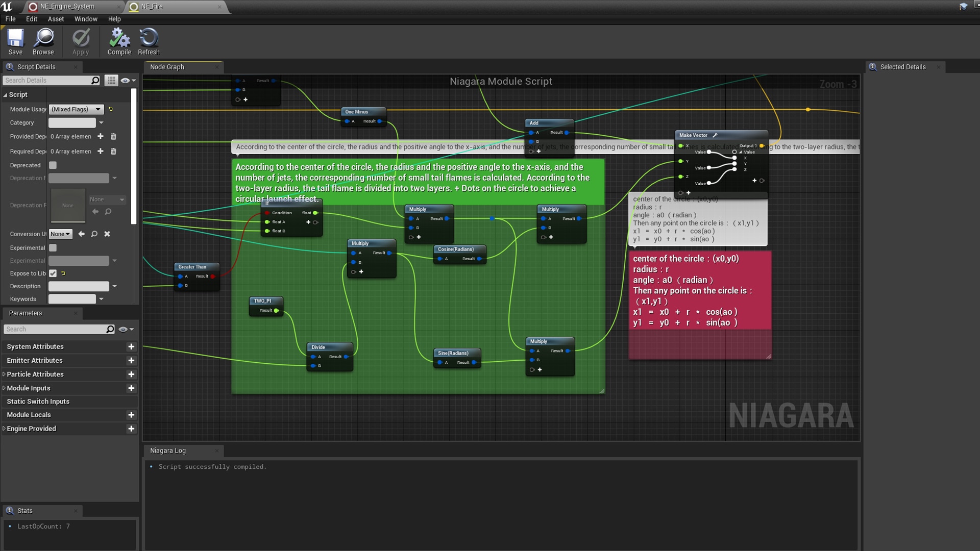Enable the Deprecated checkbox
This screenshot has height=551, width=980.
tap(53, 165)
